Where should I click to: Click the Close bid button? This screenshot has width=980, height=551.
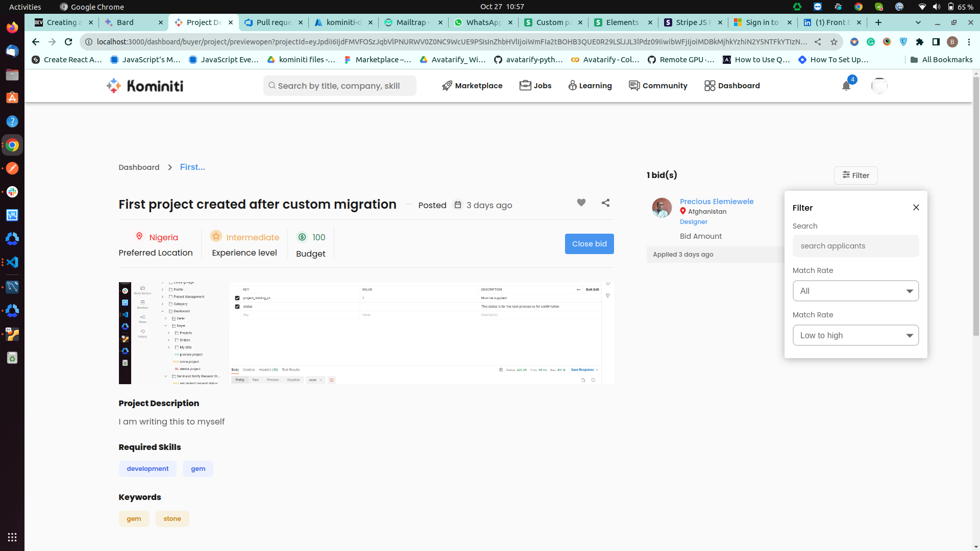(x=589, y=244)
